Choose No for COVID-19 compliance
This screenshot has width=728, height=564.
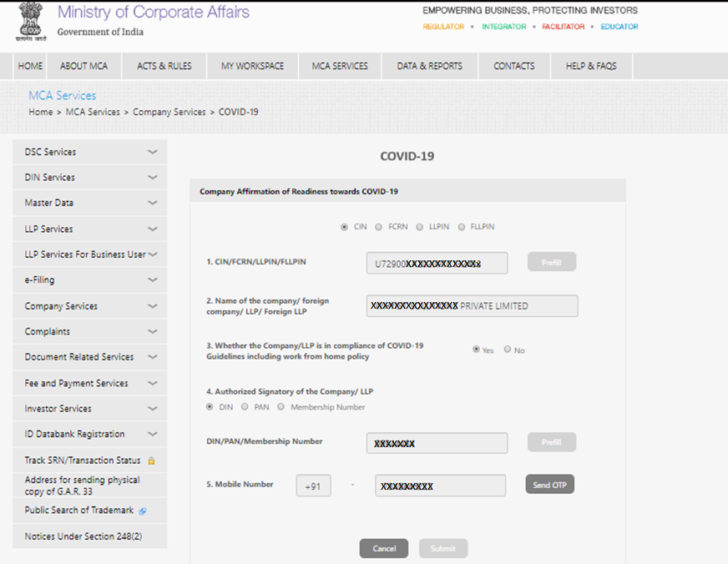click(x=508, y=350)
